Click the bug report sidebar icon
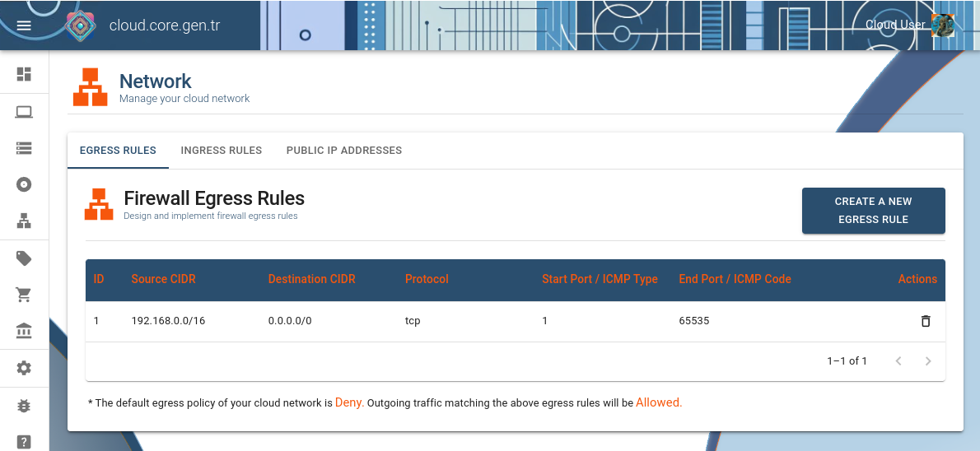 (24, 406)
